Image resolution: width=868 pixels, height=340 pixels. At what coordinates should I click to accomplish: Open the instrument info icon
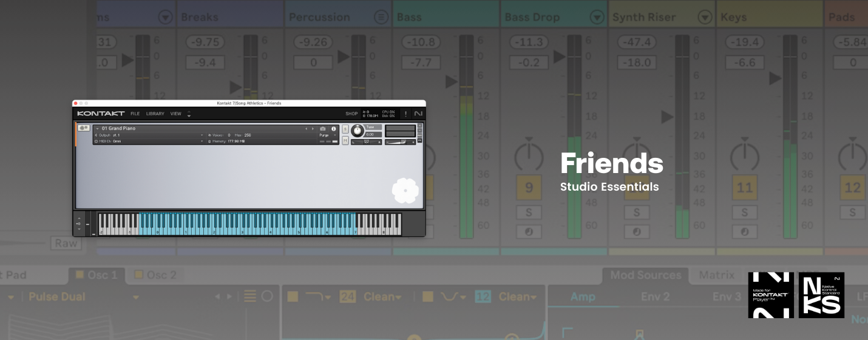click(x=333, y=129)
